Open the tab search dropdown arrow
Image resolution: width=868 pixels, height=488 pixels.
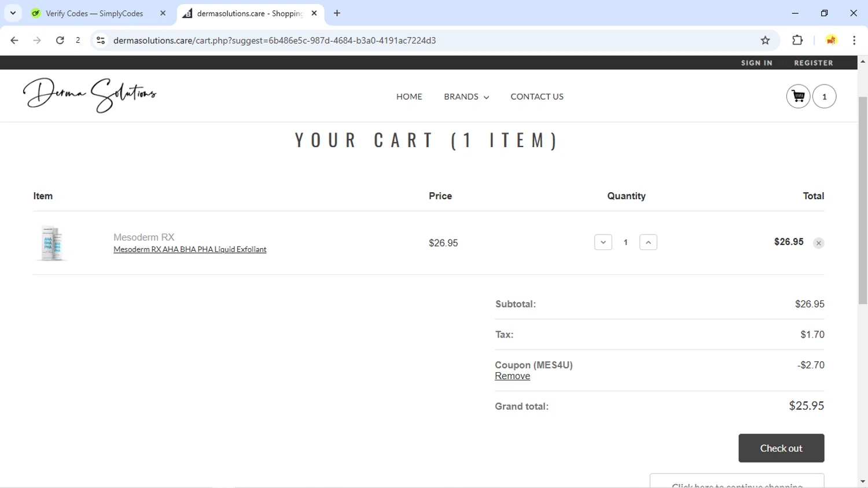[x=13, y=13]
